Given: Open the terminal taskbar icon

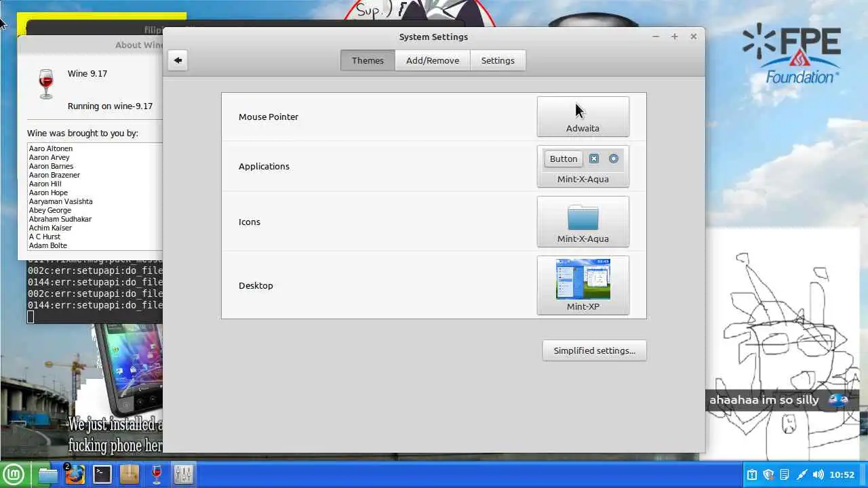Looking at the screenshot, I should coord(102,474).
